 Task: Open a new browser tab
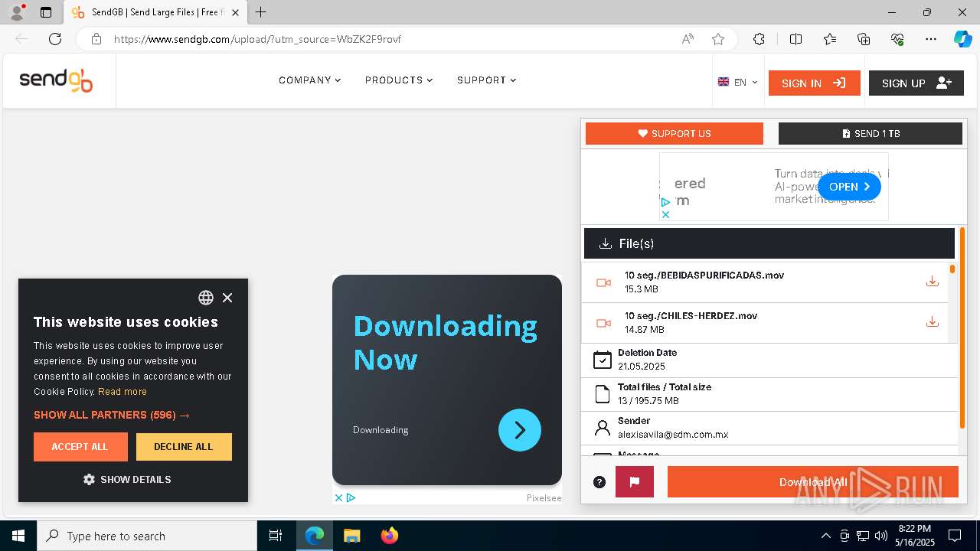(x=261, y=12)
